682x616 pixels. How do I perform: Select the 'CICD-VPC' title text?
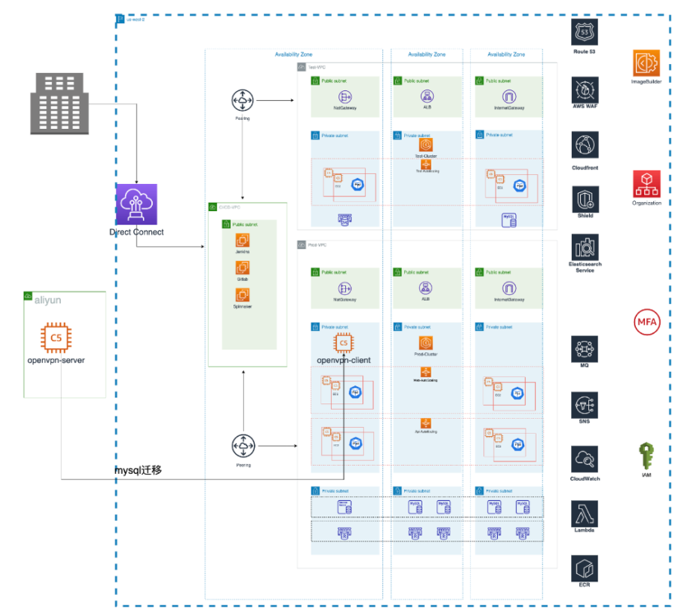[x=229, y=207]
